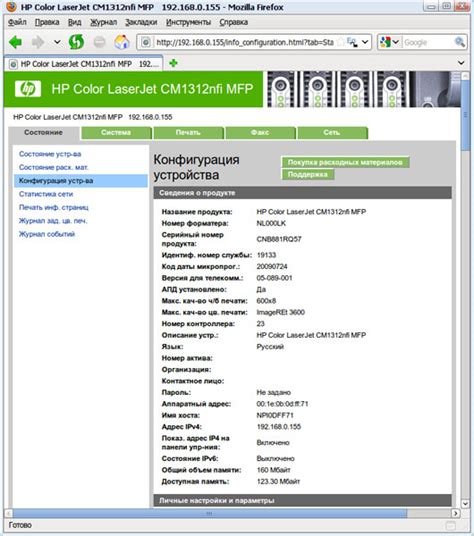
Task: Open the Инструменты menu
Action: [188, 22]
